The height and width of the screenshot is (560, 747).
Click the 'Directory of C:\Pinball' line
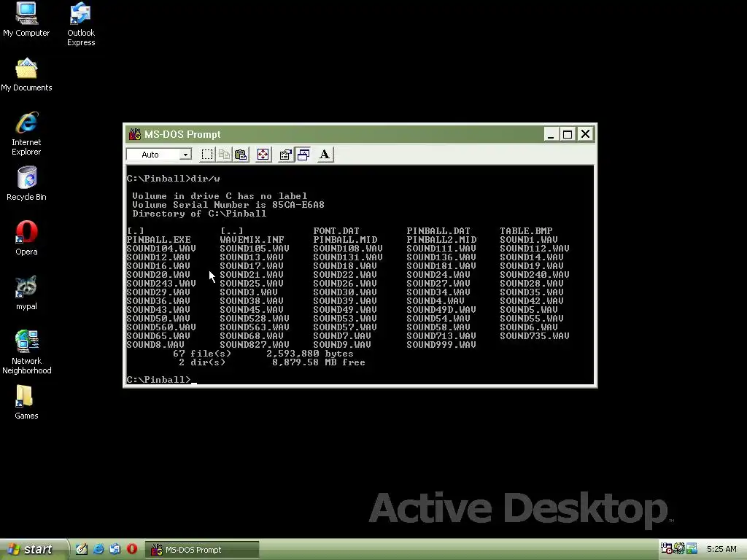coord(199,214)
